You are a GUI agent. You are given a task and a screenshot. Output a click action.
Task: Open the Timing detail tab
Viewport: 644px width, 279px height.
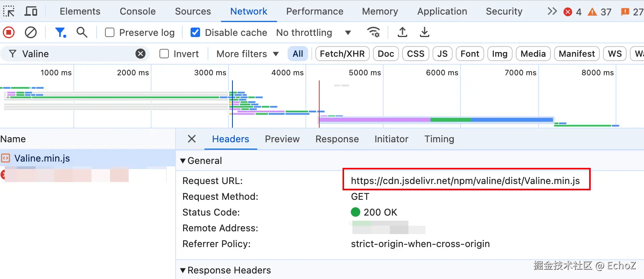click(x=439, y=139)
